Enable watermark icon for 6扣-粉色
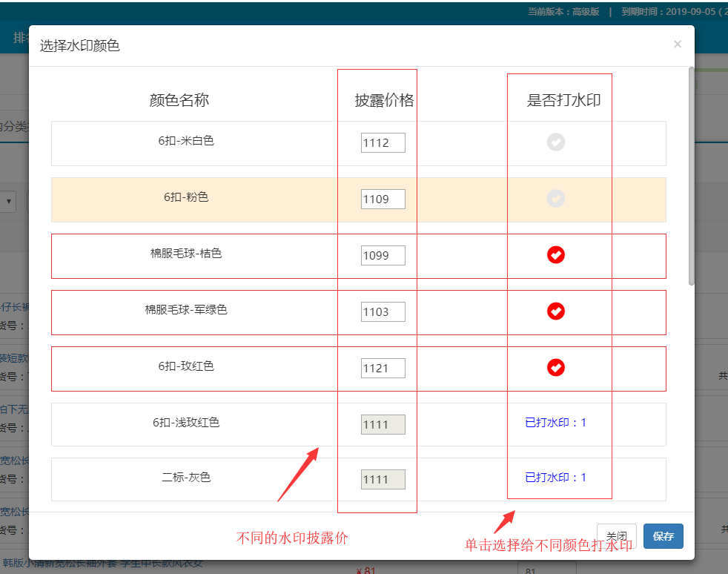Image resolution: width=728 pixels, height=574 pixels. (556, 199)
